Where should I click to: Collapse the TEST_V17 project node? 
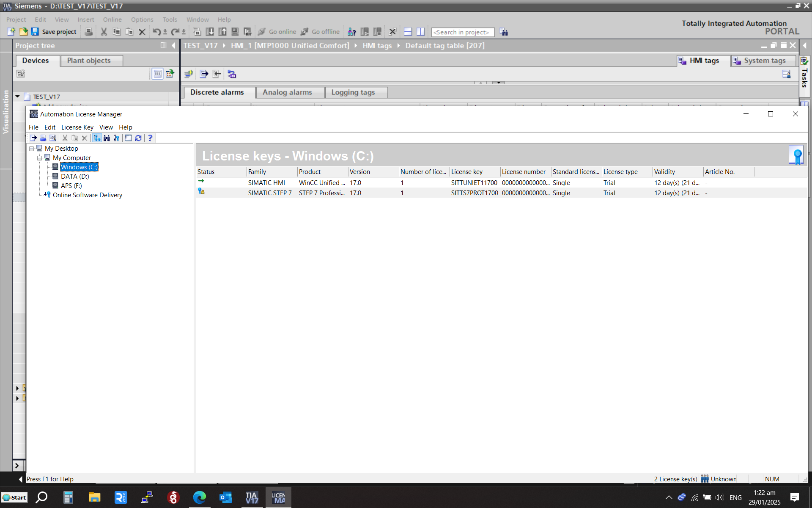pos(18,97)
